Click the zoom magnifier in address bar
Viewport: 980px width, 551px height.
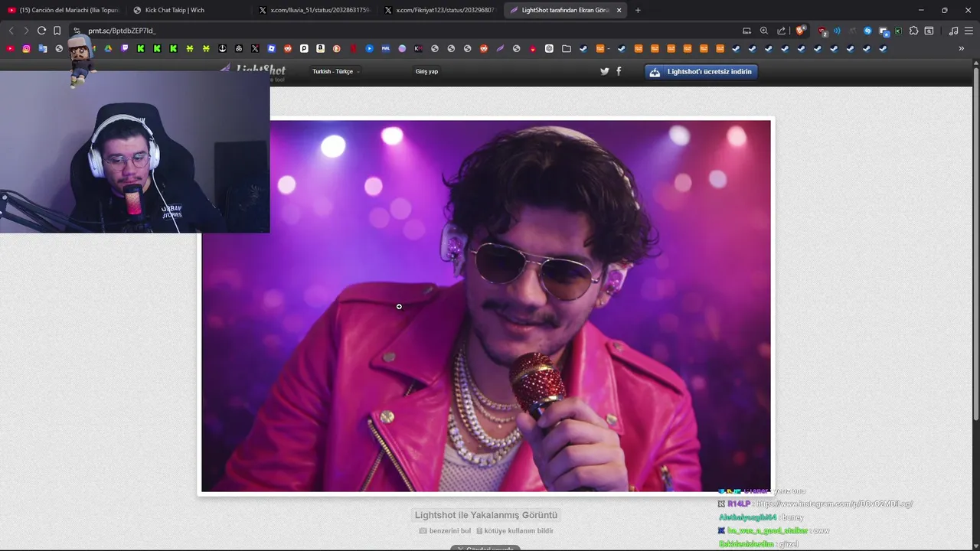[x=764, y=31]
